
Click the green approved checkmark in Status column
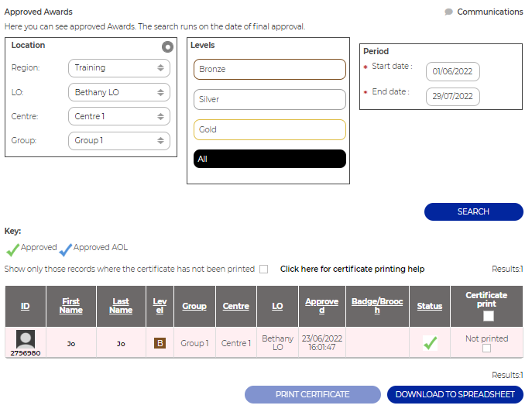430,342
